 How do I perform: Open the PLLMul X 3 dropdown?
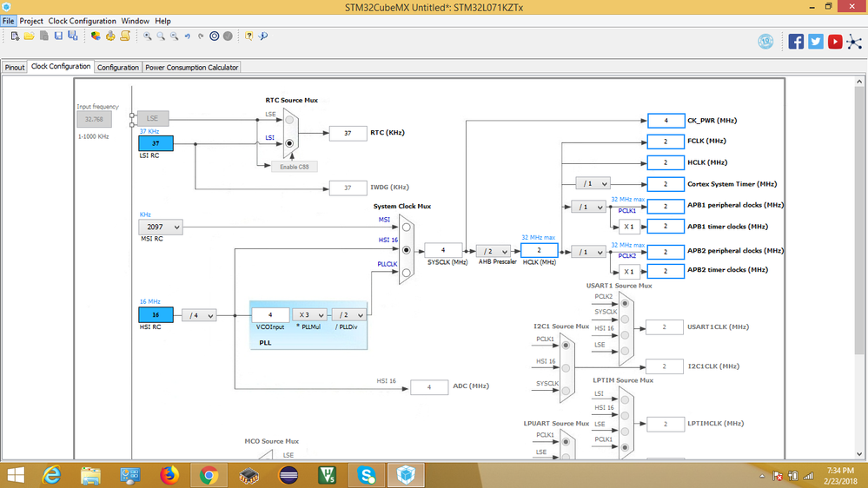(x=309, y=315)
